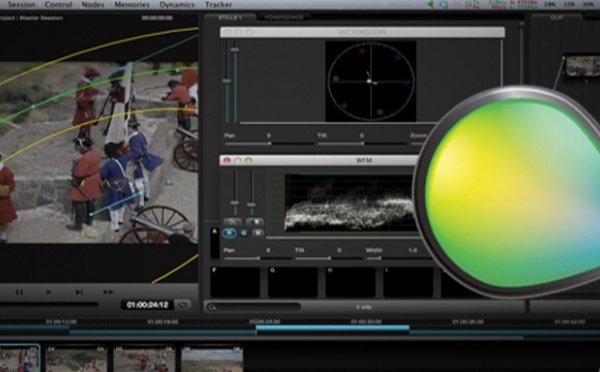Click the Vectorscope Tilt slider

pyautogui.click(x=362, y=144)
